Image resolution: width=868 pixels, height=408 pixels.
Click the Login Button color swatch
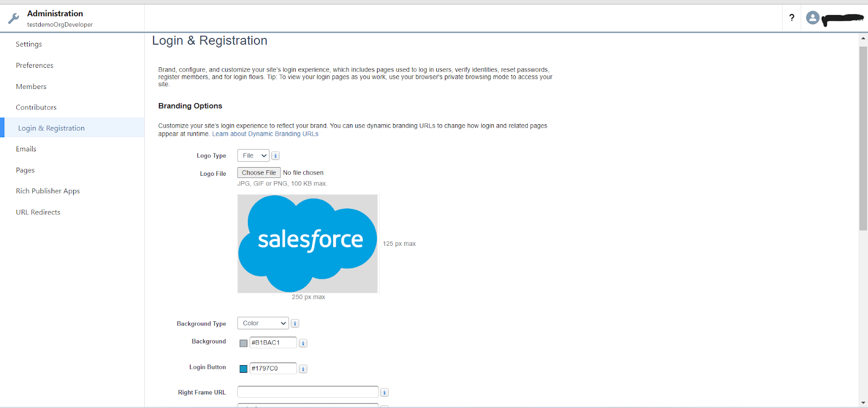(x=244, y=369)
